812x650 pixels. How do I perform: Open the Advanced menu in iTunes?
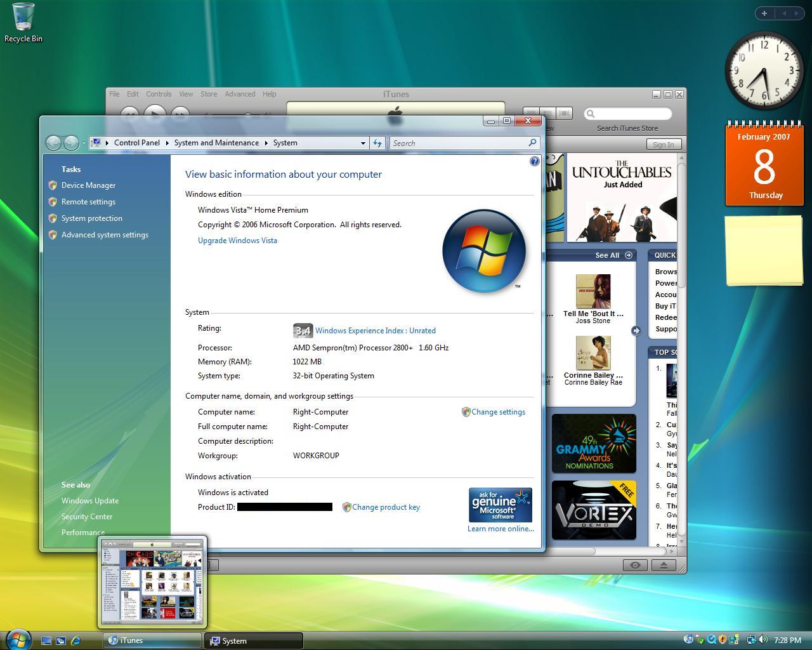click(x=240, y=94)
